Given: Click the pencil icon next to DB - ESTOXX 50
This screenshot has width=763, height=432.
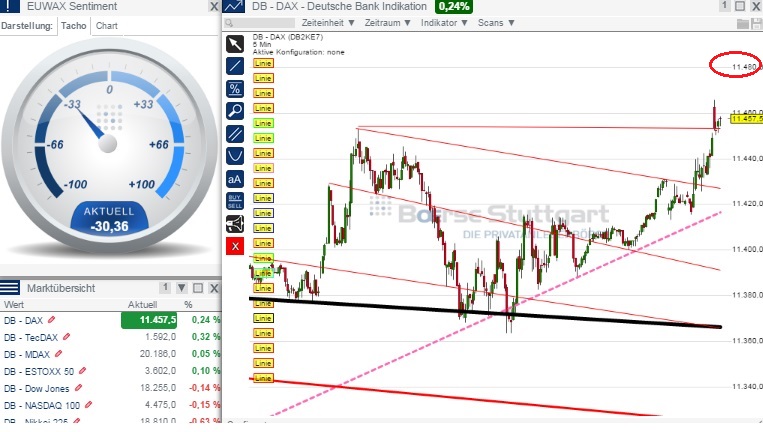Looking at the screenshot, I should pyautogui.click(x=83, y=371).
